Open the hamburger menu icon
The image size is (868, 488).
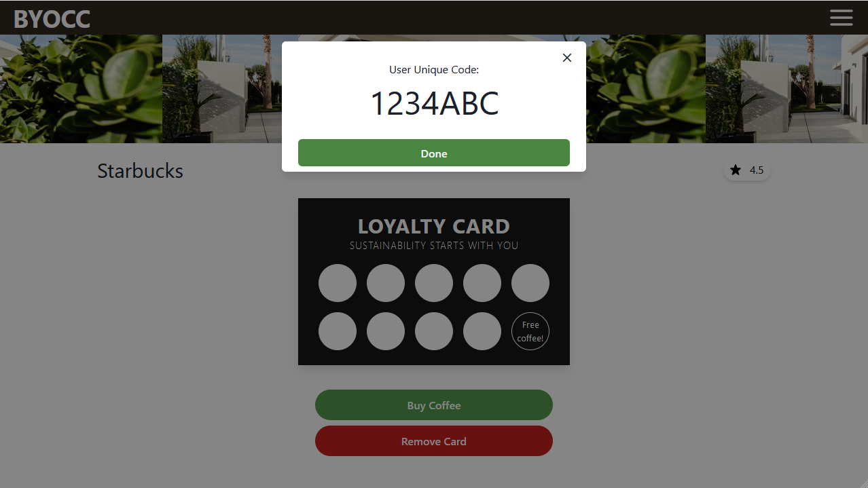[x=841, y=18]
